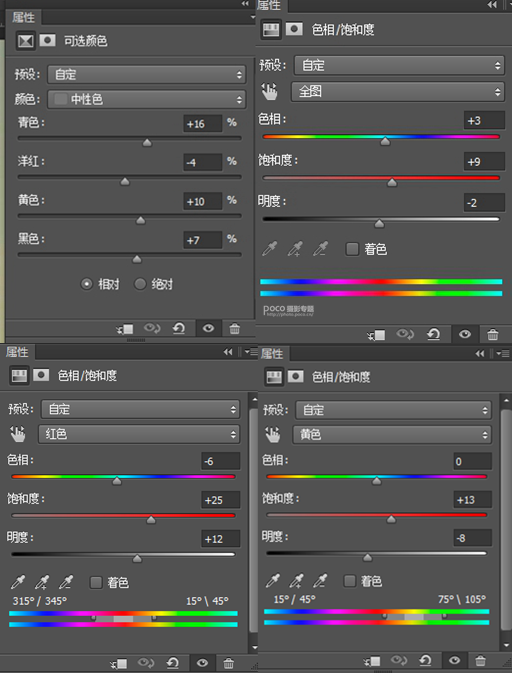Clip the 黄色 adjustment to layer
512x673 pixels.
tap(372, 661)
